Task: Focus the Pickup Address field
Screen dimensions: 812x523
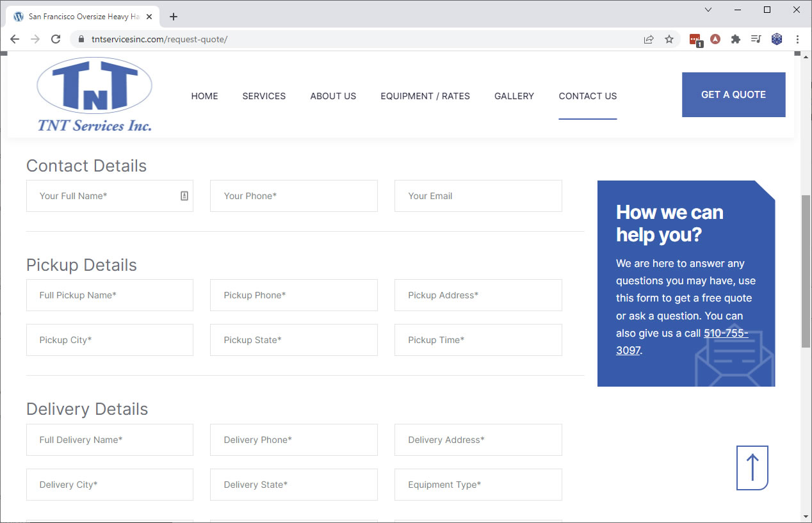Action: pos(478,295)
